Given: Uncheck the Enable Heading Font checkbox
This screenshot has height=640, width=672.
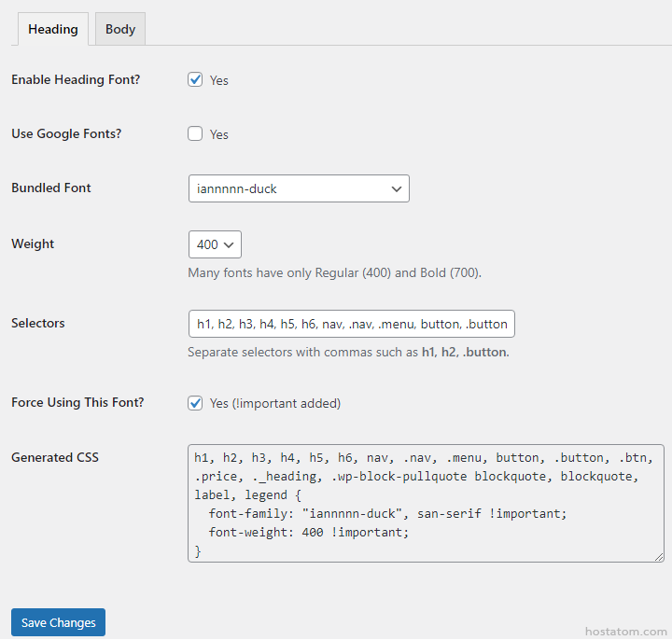Looking at the screenshot, I should coord(195,79).
